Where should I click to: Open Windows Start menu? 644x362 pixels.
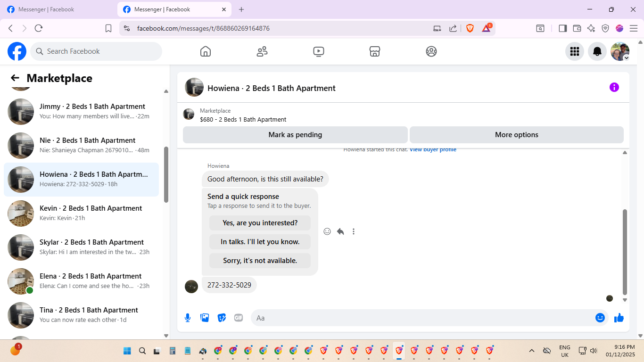coord(127,351)
